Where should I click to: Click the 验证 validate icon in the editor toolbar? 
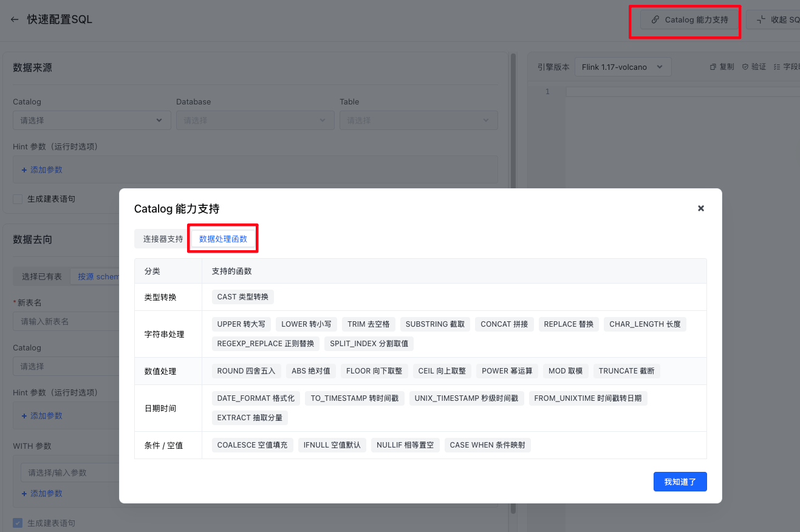(x=745, y=67)
